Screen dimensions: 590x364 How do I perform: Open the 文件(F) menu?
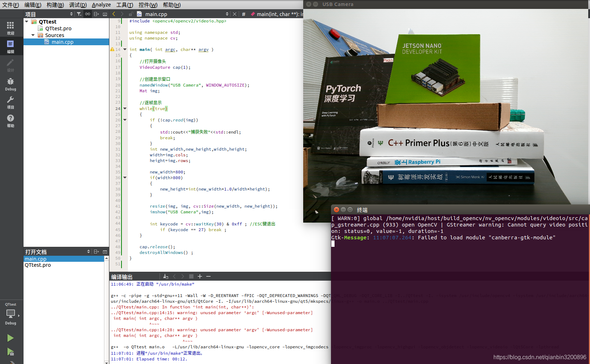click(11, 5)
